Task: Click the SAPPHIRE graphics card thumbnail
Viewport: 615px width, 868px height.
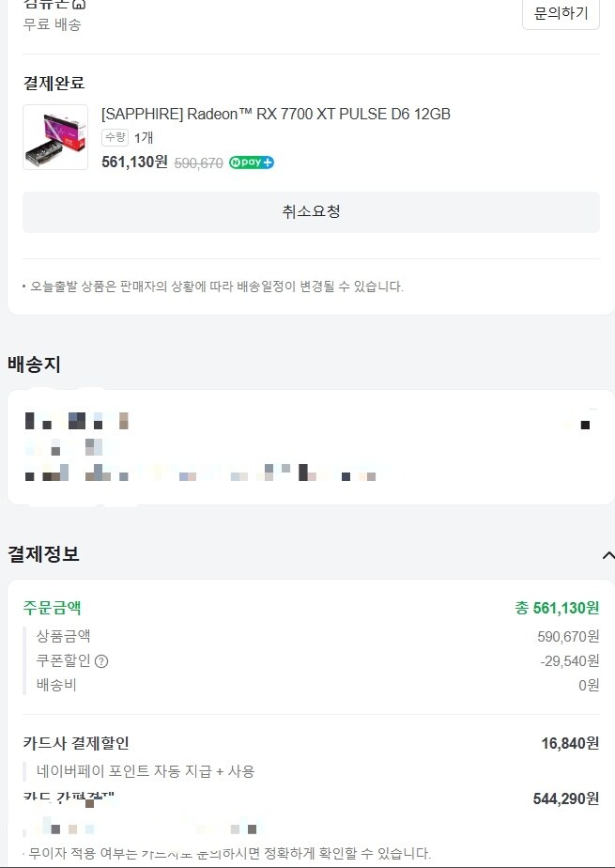Action: point(54,137)
